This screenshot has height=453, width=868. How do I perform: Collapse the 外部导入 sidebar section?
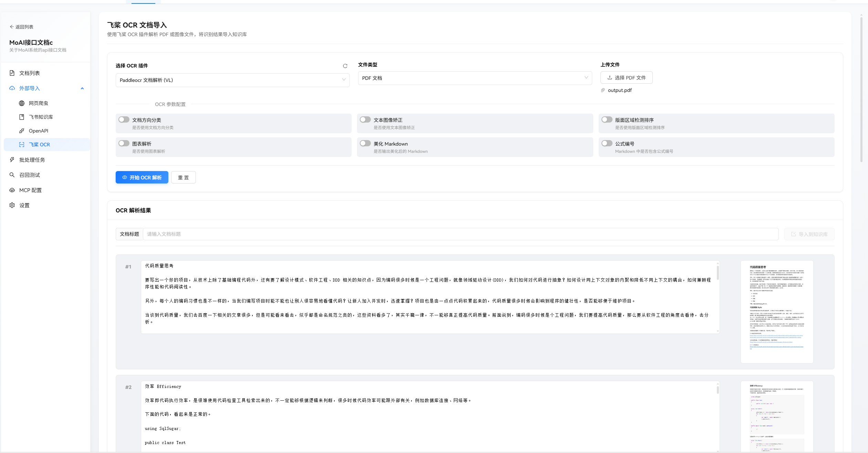pos(82,88)
